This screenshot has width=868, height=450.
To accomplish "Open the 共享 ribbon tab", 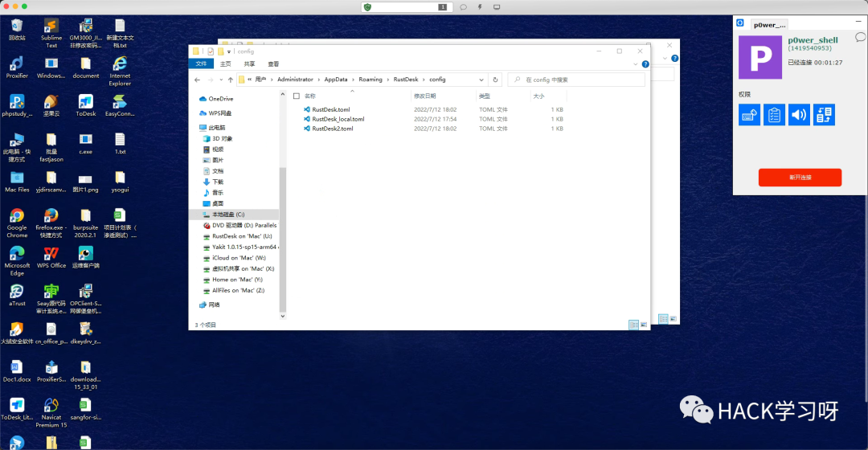I will (x=250, y=63).
